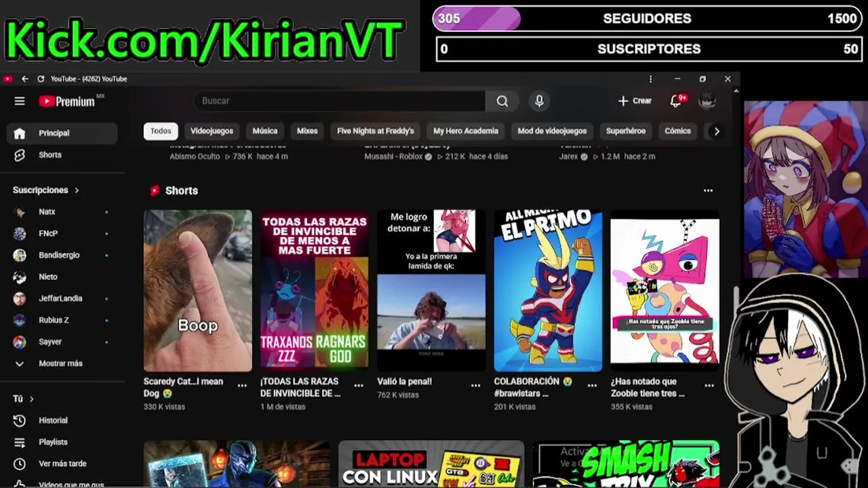Open Shorts shelf three-dot menu
Image resolution: width=868 pixels, height=488 pixels.
pos(708,190)
